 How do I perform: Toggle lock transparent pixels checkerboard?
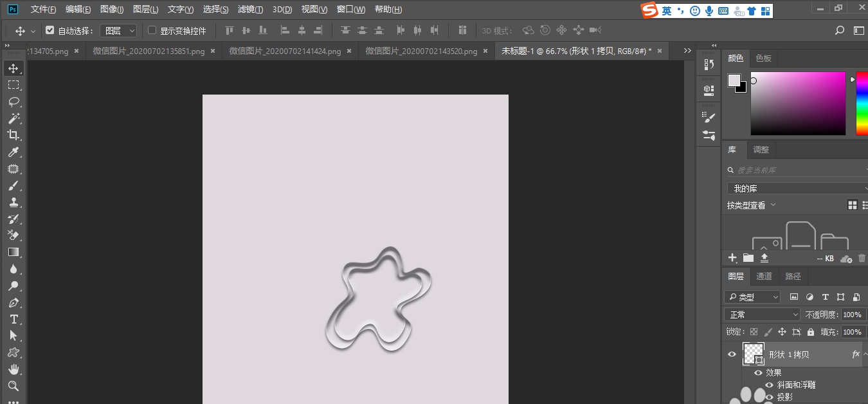(754, 332)
